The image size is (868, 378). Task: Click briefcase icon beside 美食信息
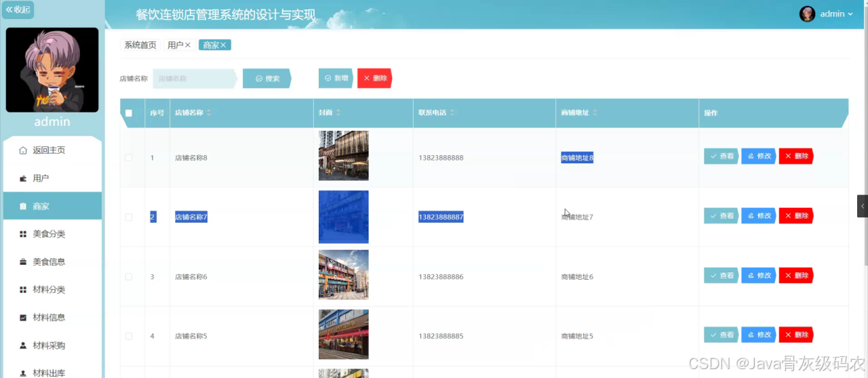pyautogui.click(x=23, y=261)
